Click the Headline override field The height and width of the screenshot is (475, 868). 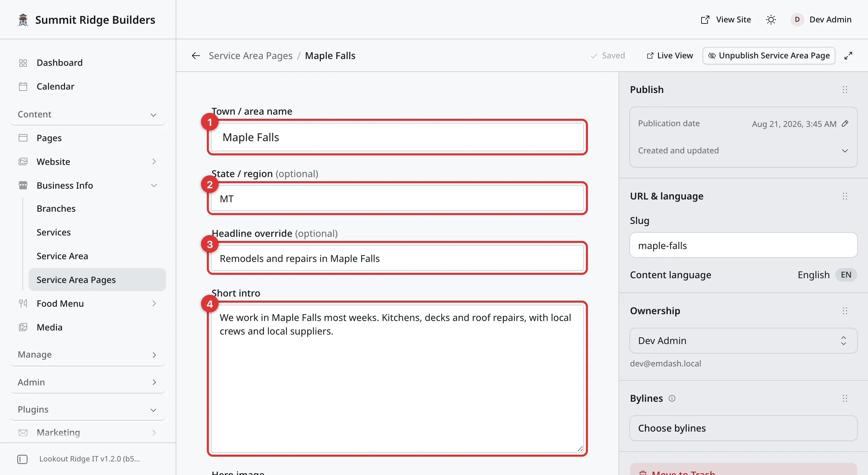(x=397, y=259)
